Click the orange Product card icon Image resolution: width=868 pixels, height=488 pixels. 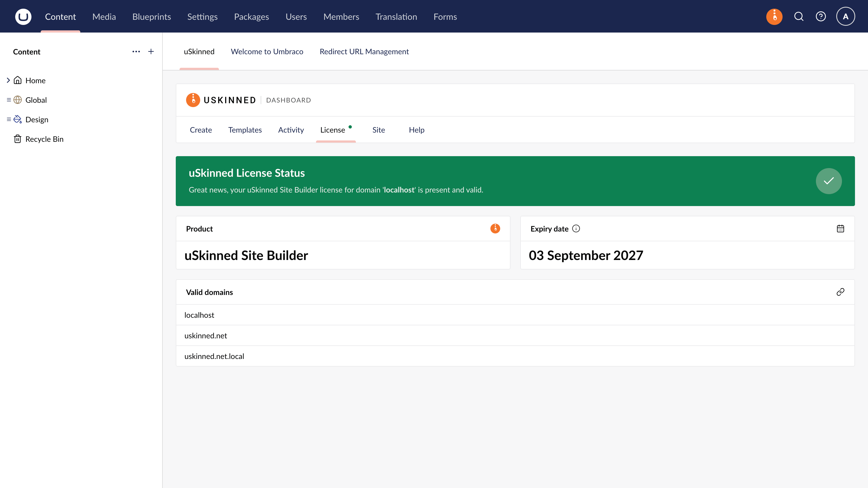tap(495, 228)
